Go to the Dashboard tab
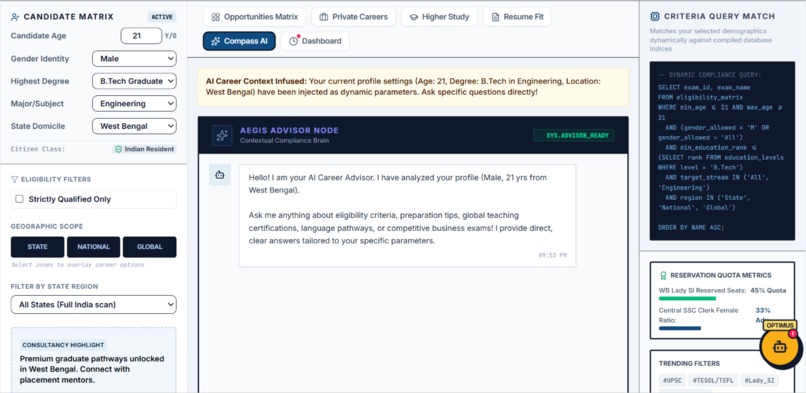The height and width of the screenshot is (393, 806). (x=315, y=41)
